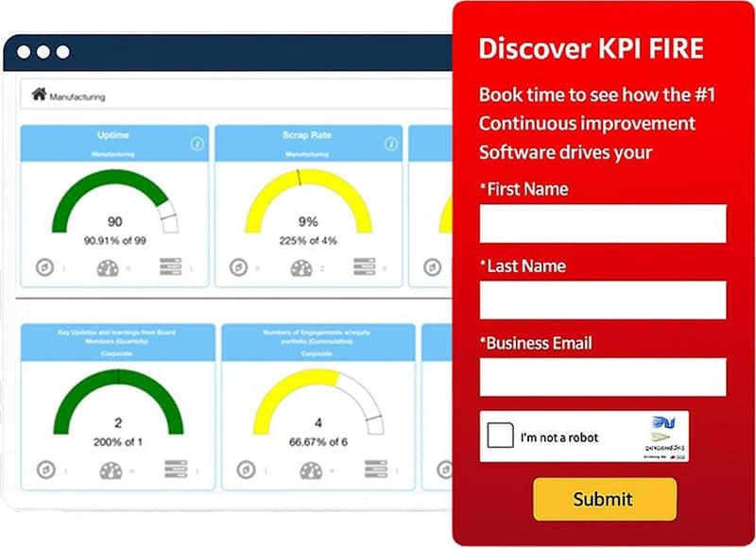Click list icon in the 66.67% of 6 card
Viewport: 756px width, 548px height.
[x=376, y=469]
